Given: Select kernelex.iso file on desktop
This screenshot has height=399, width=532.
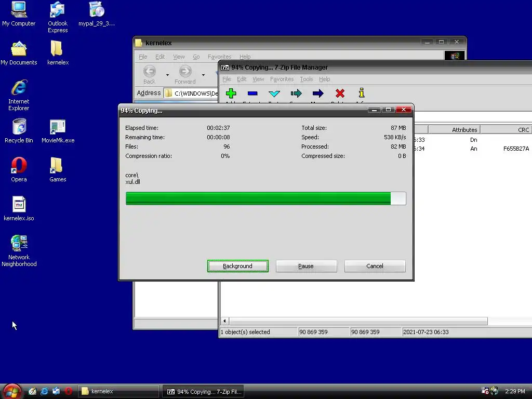Looking at the screenshot, I should click(x=19, y=209).
